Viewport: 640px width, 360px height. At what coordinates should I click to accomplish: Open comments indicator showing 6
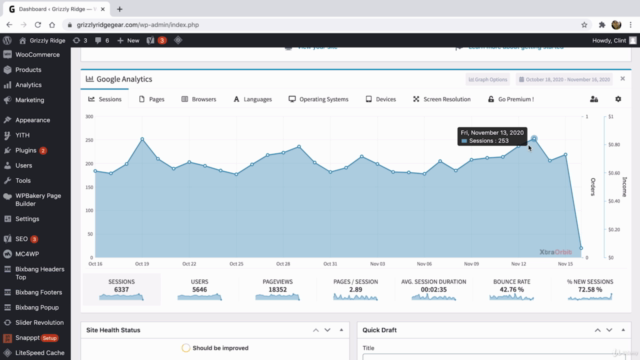click(x=102, y=40)
